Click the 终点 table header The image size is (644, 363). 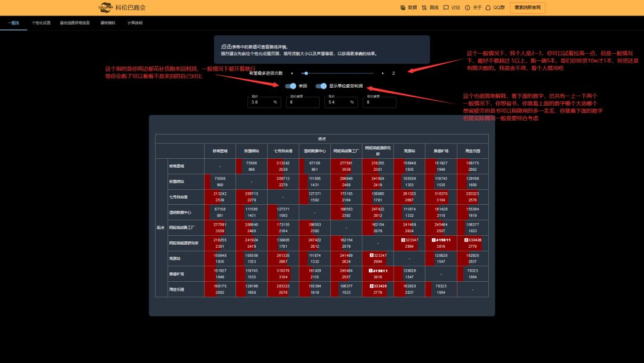point(322,139)
